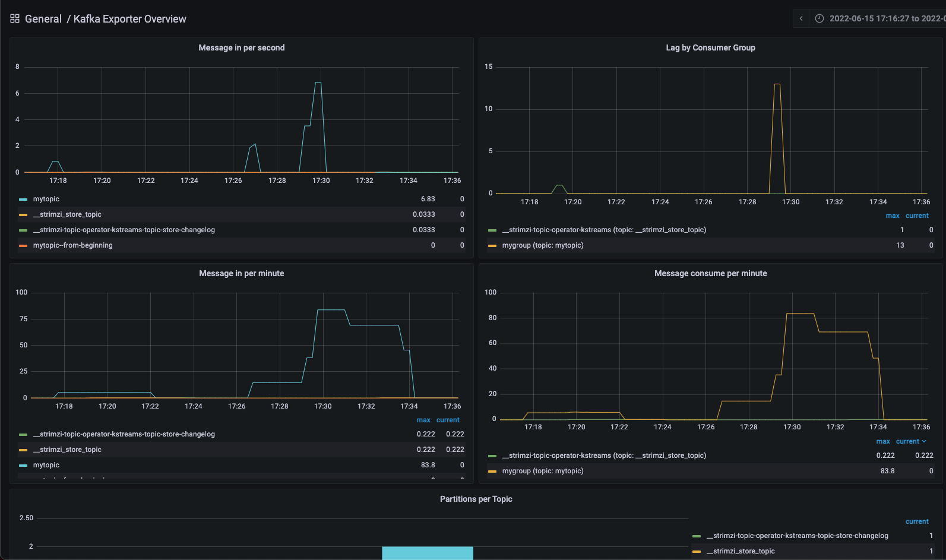Sort Message consume legend by max
946x560 pixels.
(x=883, y=441)
